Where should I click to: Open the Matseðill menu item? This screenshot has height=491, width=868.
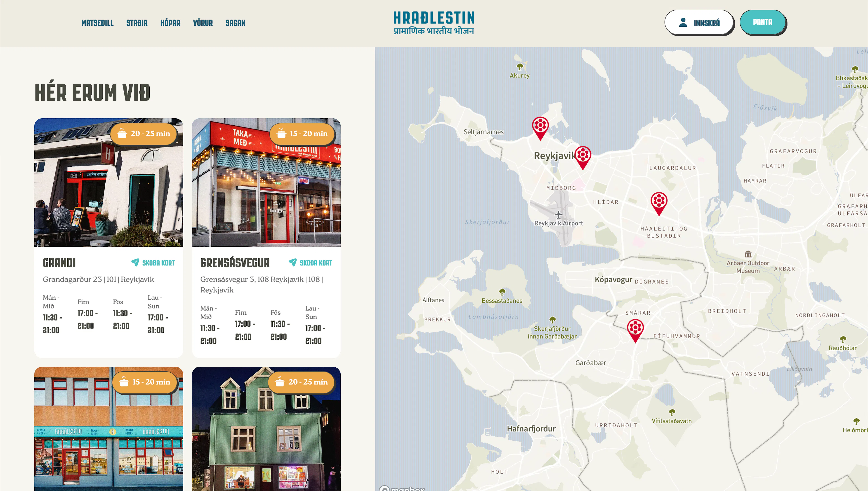[97, 23]
